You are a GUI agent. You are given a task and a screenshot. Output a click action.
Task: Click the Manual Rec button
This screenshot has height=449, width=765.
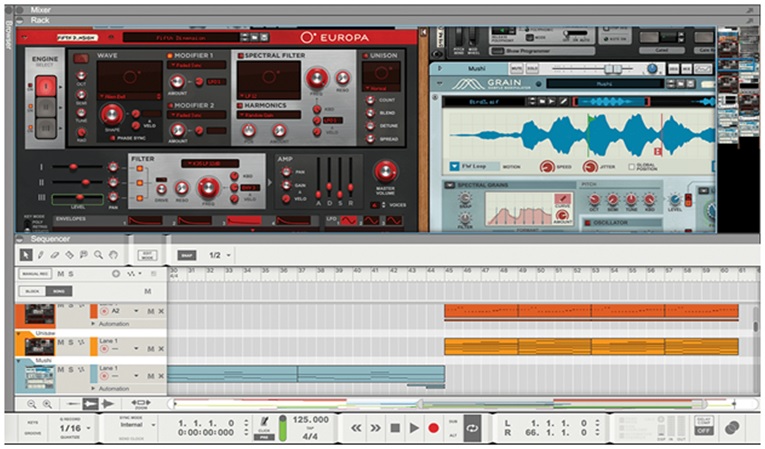36,274
